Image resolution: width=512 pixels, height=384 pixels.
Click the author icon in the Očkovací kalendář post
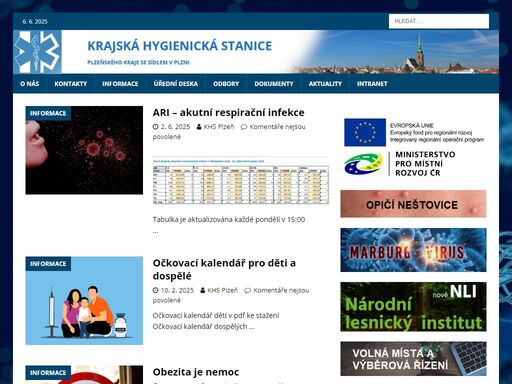[x=203, y=290]
